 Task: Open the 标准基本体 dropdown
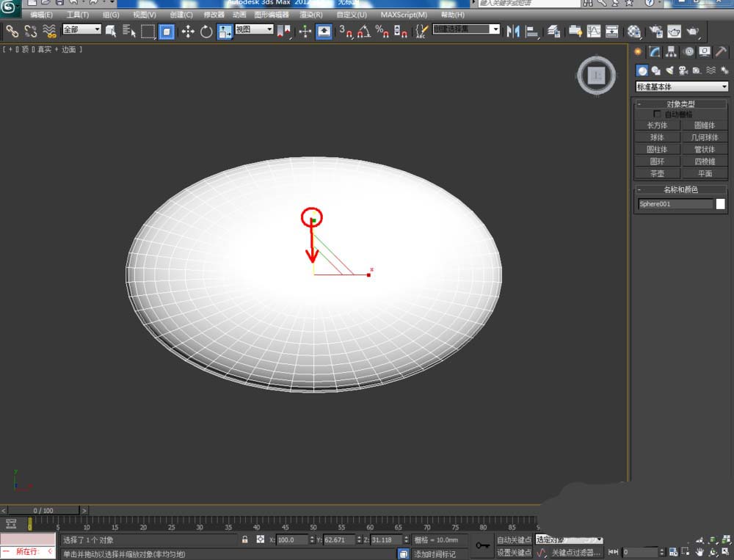(681, 87)
